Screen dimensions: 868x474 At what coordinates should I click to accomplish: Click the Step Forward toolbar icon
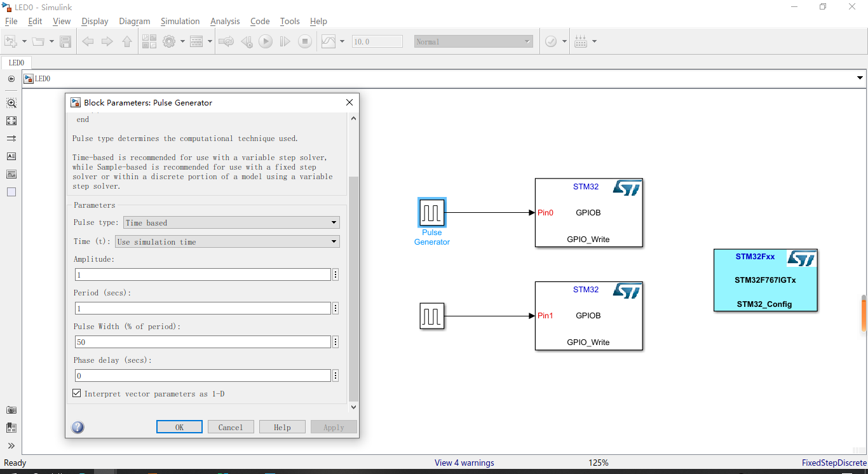(285, 41)
